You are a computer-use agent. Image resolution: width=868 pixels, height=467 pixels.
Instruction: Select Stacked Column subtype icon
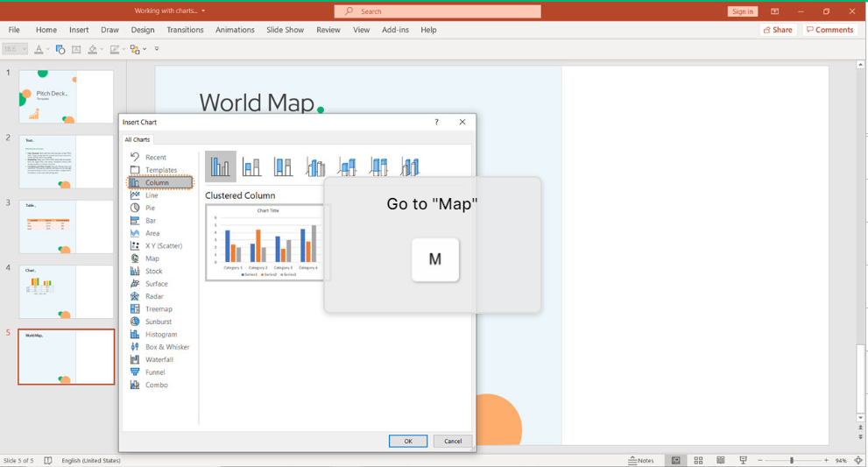point(252,166)
